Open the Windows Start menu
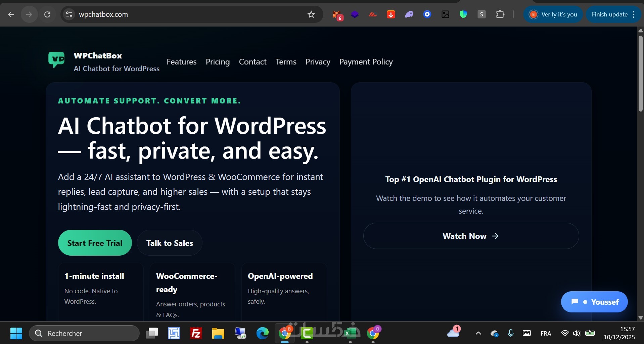The image size is (644, 344). point(16,333)
